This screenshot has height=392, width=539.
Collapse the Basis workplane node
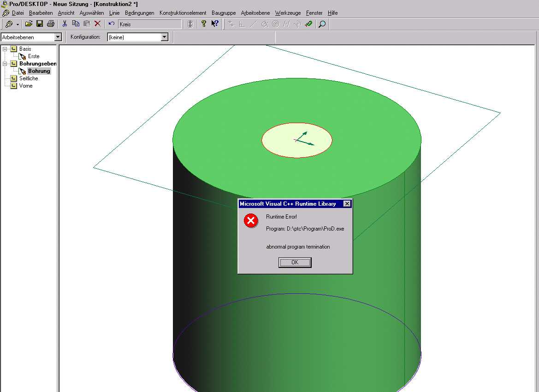pos(5,49)
